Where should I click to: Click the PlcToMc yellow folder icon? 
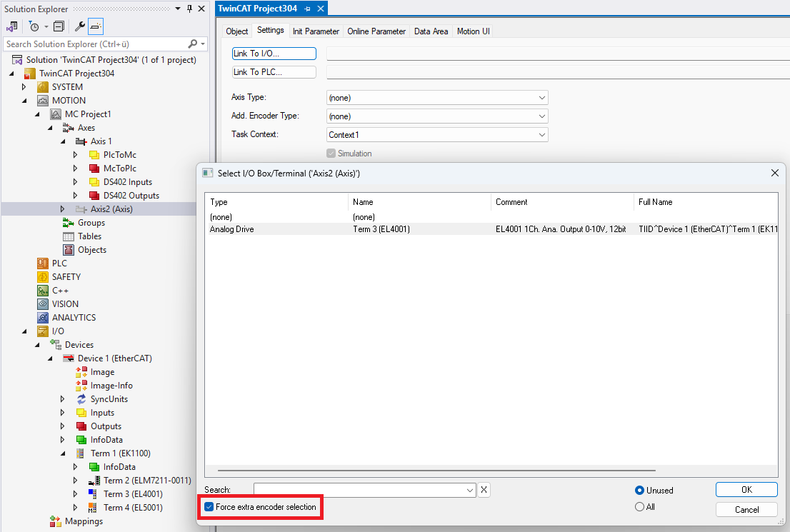[x=94, y=155]
